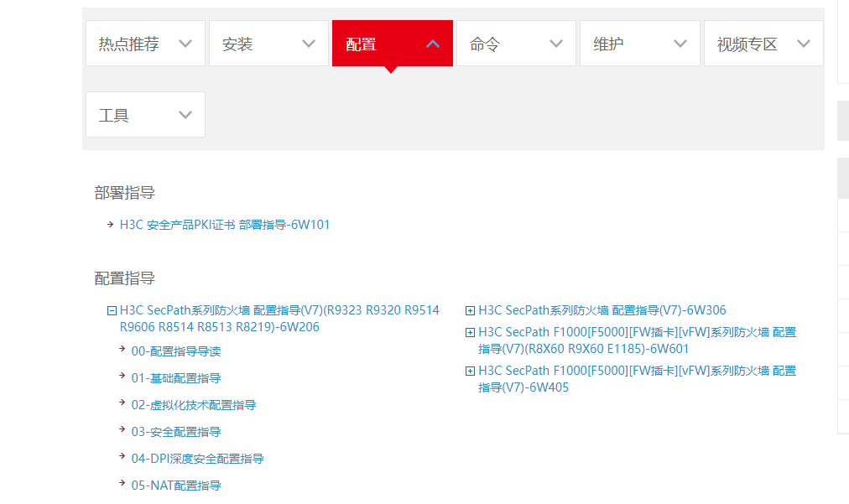The width and height of the screenshot is (849, 504).
Task: Click the up chevron on 配置 tab
Action: [433, 44]
